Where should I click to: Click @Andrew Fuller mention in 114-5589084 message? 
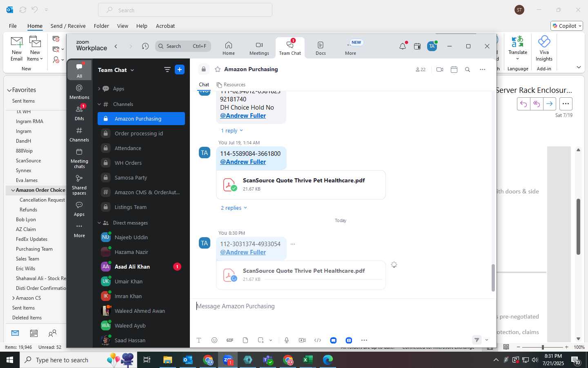(243, 162)
